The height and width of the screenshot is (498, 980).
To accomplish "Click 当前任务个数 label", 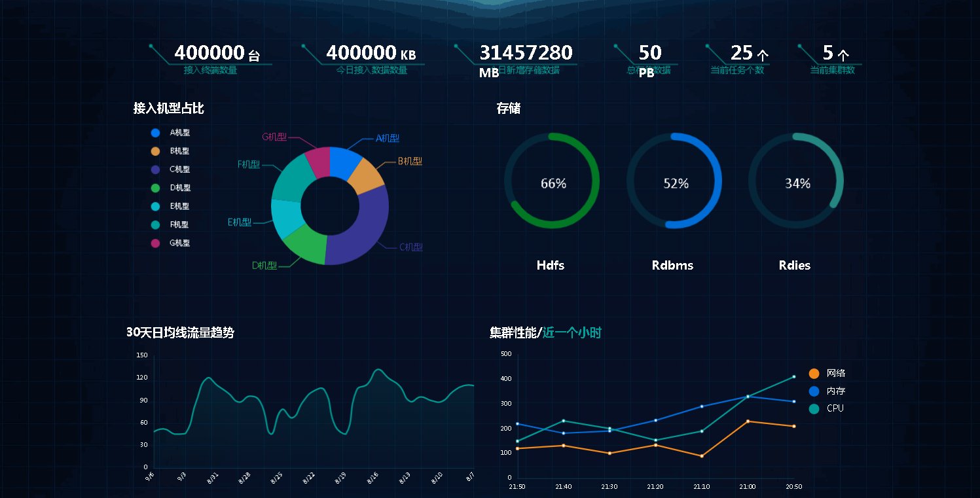I will (x=737, y=70).
